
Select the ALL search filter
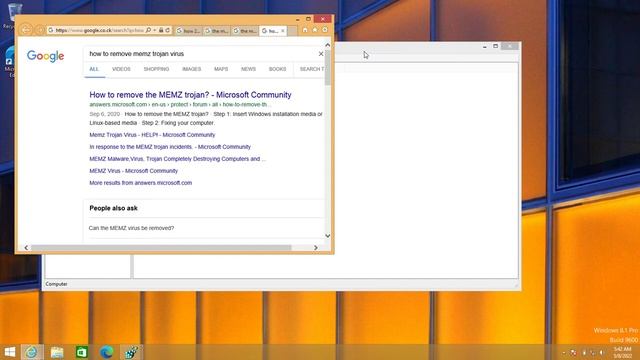pyautogui.click(x=94, y=69)
